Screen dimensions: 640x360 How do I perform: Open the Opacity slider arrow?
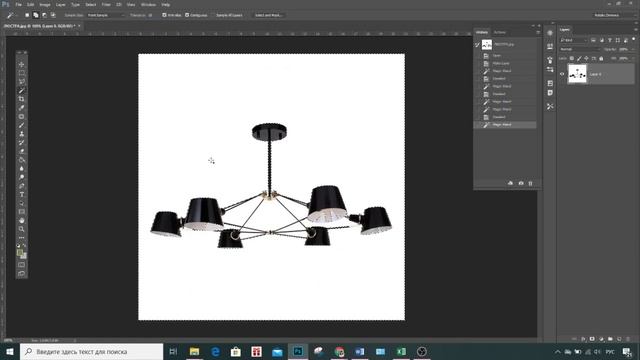coord(633,49)
